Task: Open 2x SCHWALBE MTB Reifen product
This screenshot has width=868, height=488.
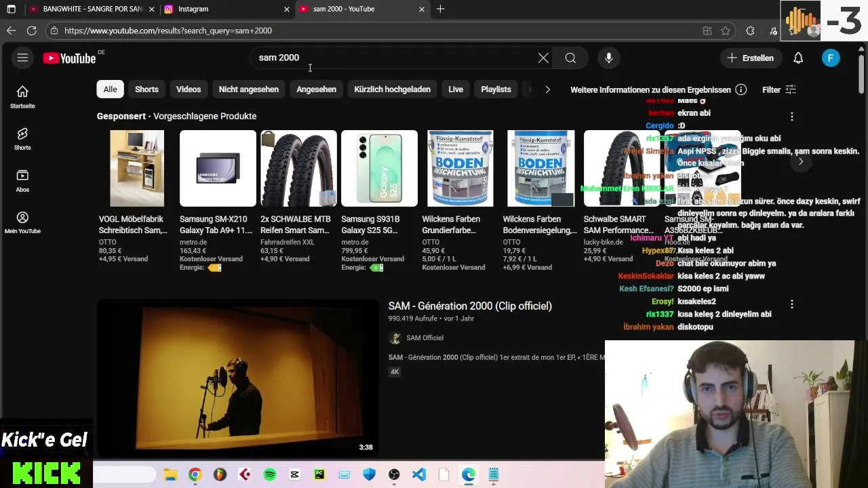Action: tap(298, 197)
